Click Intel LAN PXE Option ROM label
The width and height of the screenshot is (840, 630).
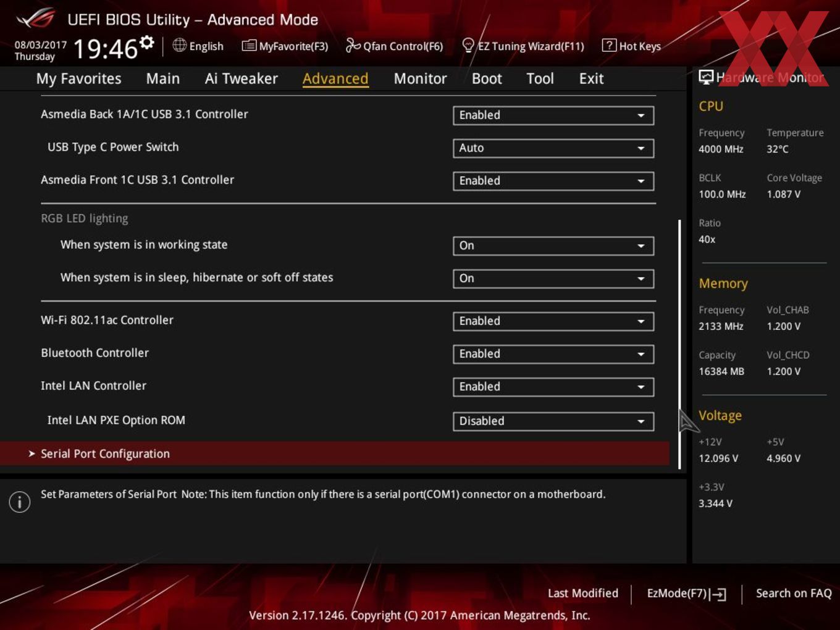point(116,420)
